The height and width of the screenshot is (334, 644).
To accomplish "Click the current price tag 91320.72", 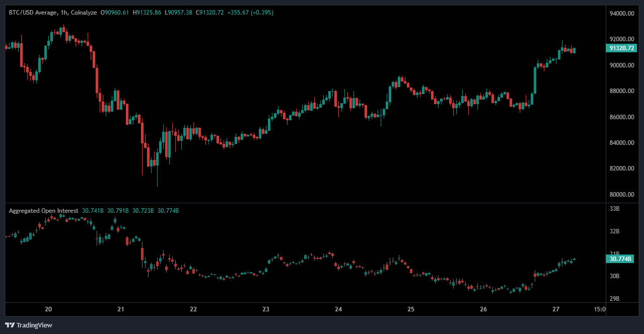I will click(622, 48).
